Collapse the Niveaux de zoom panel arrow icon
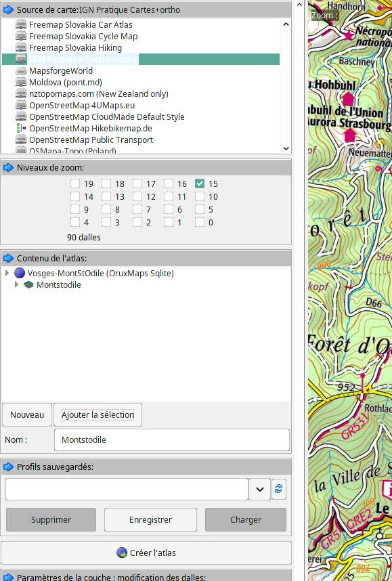 [x=8, y=168]
